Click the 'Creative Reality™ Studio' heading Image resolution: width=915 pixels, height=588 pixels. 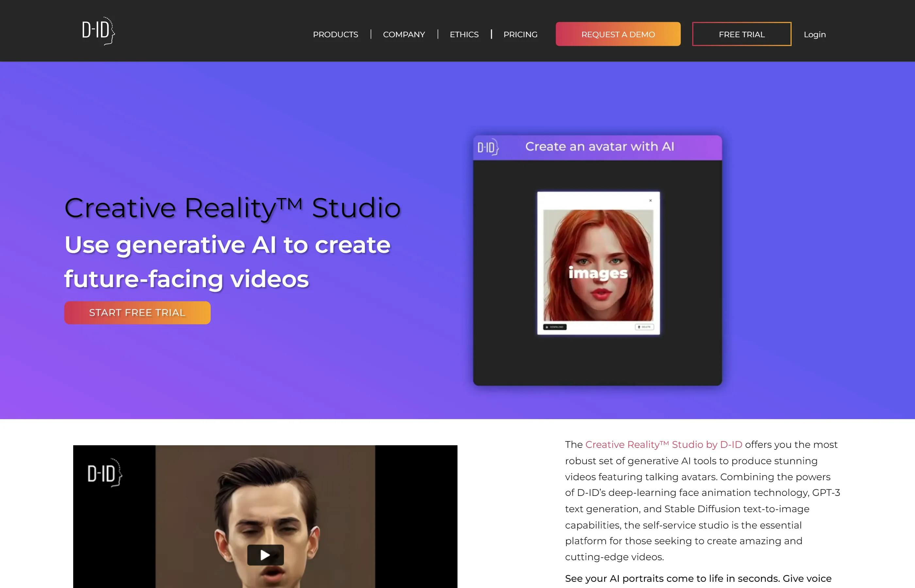[x=233, y=208]
